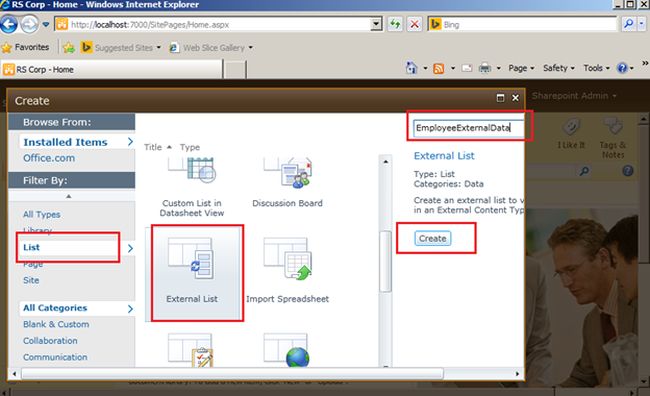Select the globe list template icon
This screenshot has width=650, height=396.
[x=286, y=350]
